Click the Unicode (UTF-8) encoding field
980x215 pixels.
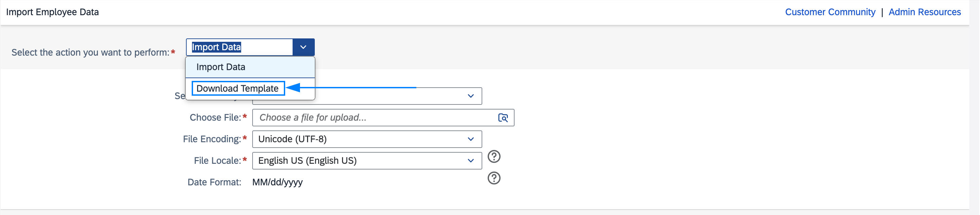pyautogui.click(x=367, y=139)
